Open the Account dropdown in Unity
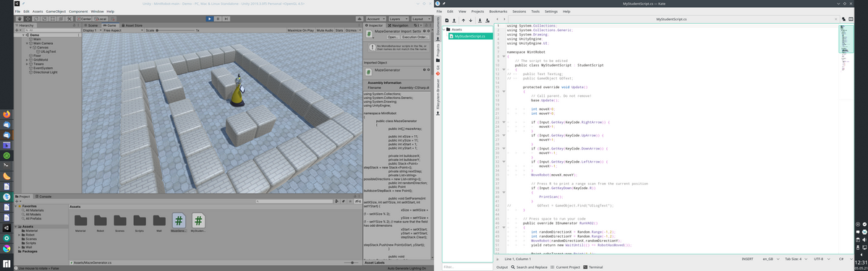Image resolution: width=868 pixels, height=271 pixels. point(376,19)
